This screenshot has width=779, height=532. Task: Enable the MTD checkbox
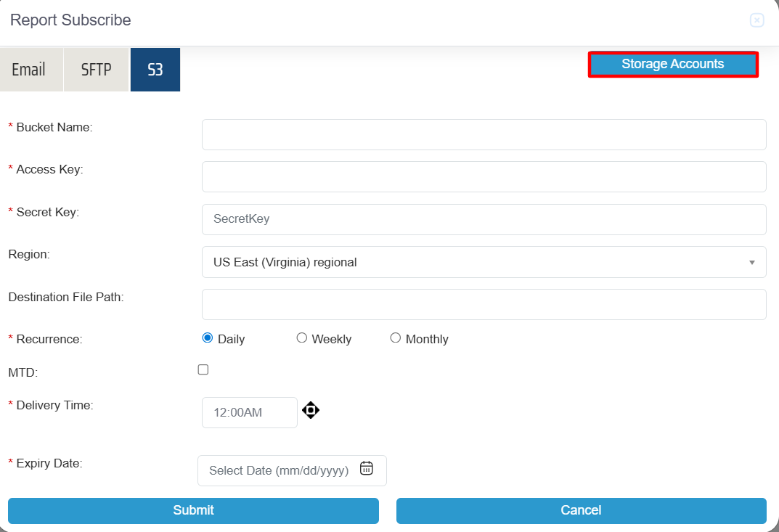coord(203,369)
